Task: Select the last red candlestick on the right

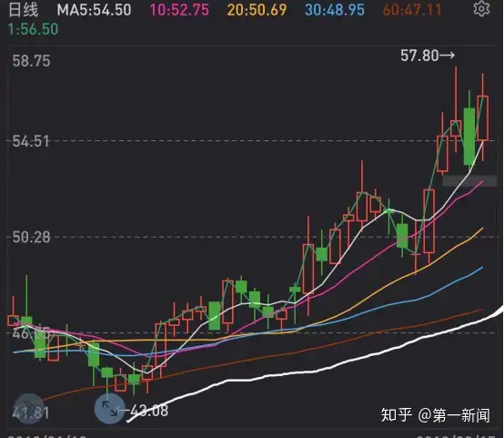Action: pyautogui.click(x=483, y=117)
